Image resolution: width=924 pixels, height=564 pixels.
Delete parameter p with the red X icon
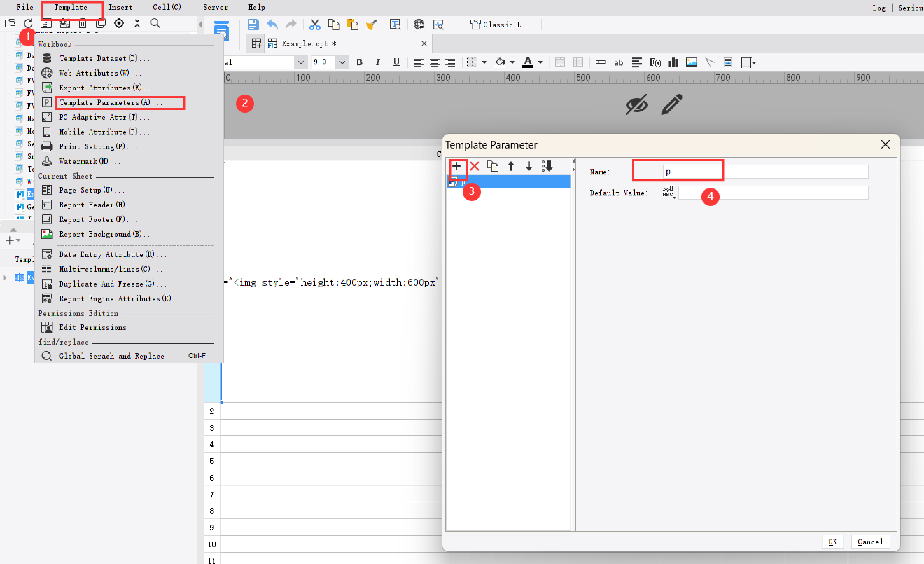tap(474, 166)
